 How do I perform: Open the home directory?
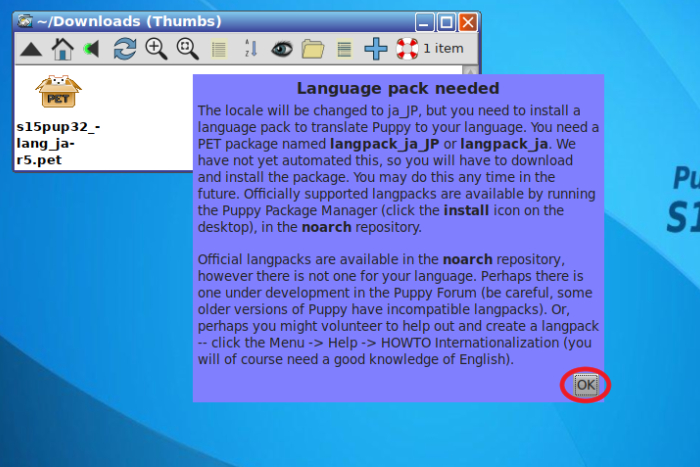click(62, 49)
